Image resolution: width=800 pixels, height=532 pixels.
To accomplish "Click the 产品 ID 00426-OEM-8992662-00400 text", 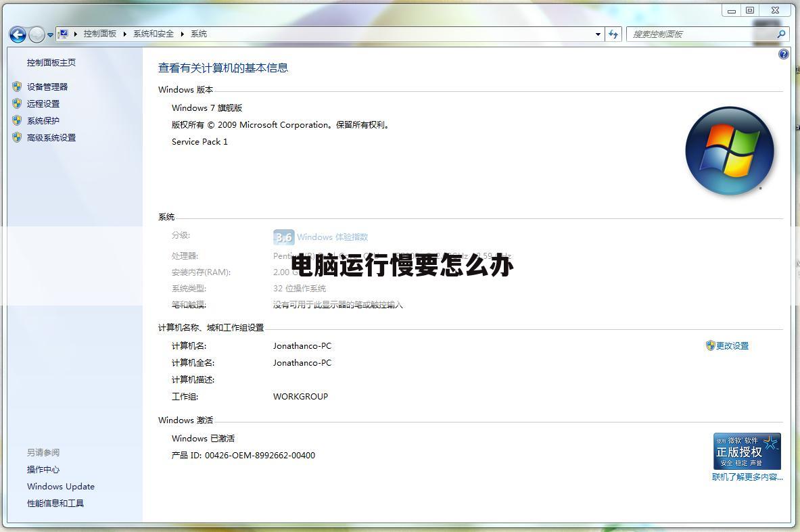I will tap(243, 455).
